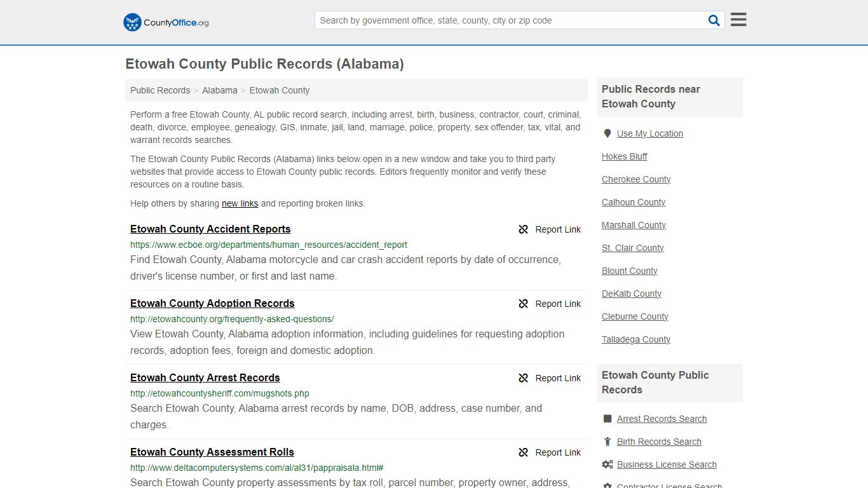Viewport: 868px width, 488px height.
Task: Open the hamburger navigation menu
Action: point(738,19)
